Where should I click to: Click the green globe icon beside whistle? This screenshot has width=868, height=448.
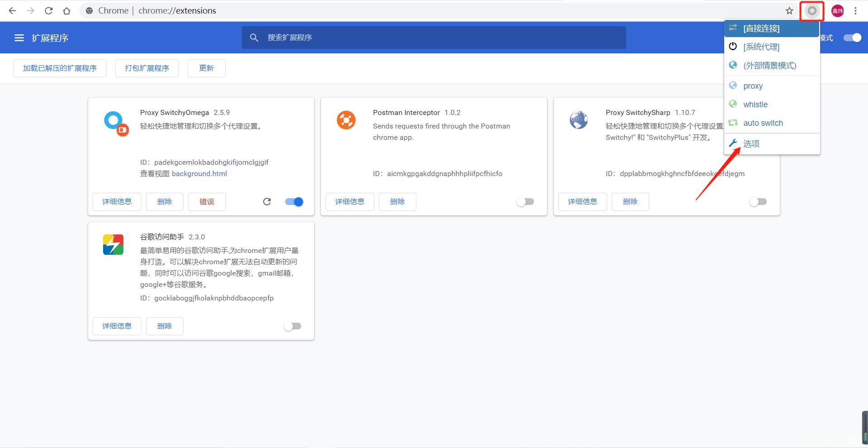tap(733, 104)
